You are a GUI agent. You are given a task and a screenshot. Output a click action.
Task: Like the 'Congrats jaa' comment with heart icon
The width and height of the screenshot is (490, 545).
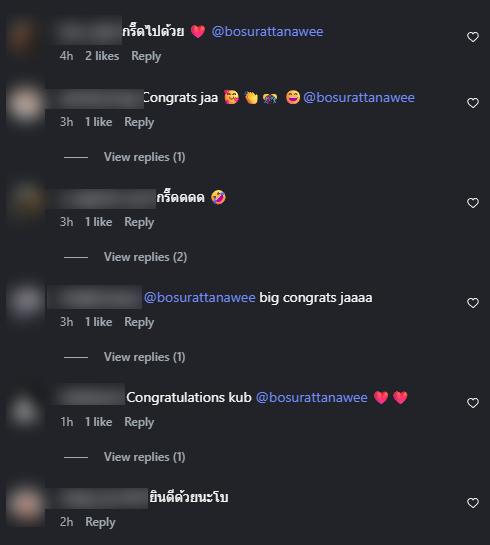(473, 103)
